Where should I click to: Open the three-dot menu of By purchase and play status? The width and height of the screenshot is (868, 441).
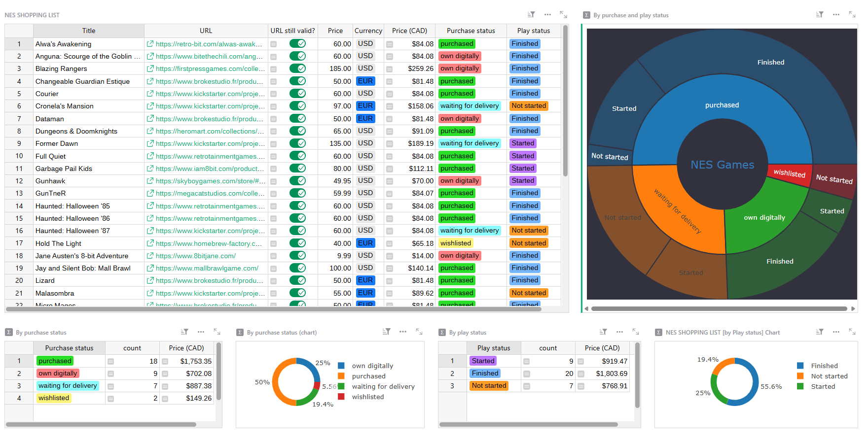point(836,15)
